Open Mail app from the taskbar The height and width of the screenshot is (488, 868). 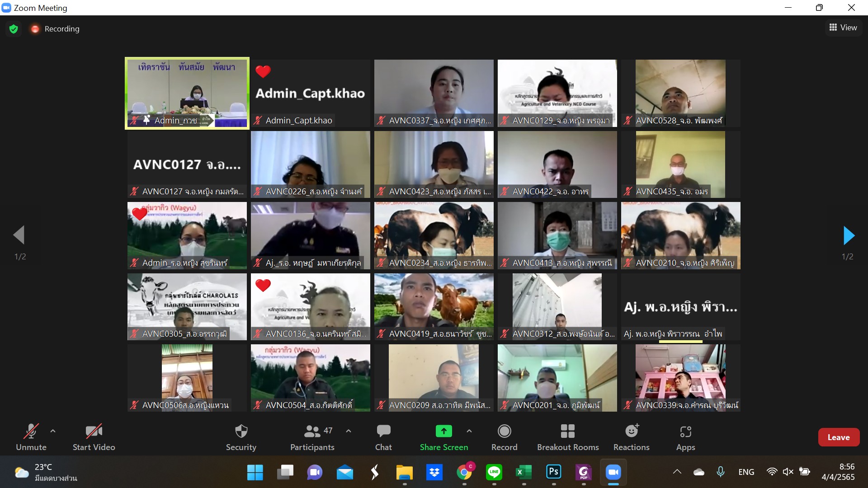click(x=344, y=472)
